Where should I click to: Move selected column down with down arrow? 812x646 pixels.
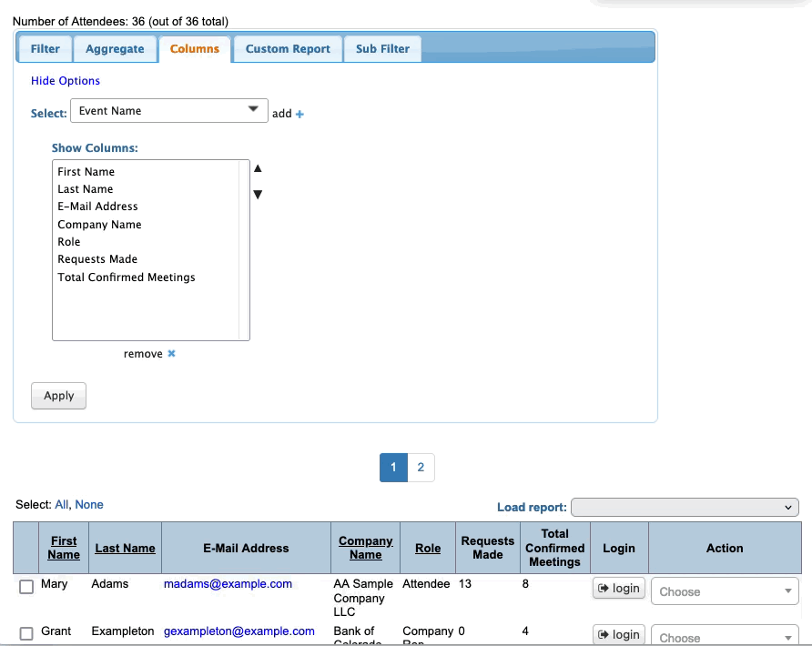(258, 195)
